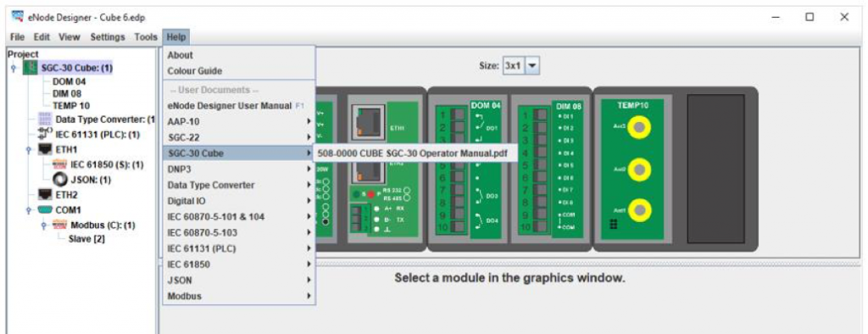Open eNode Designer User Manual

pyautogui.click(x=239, y=105)
